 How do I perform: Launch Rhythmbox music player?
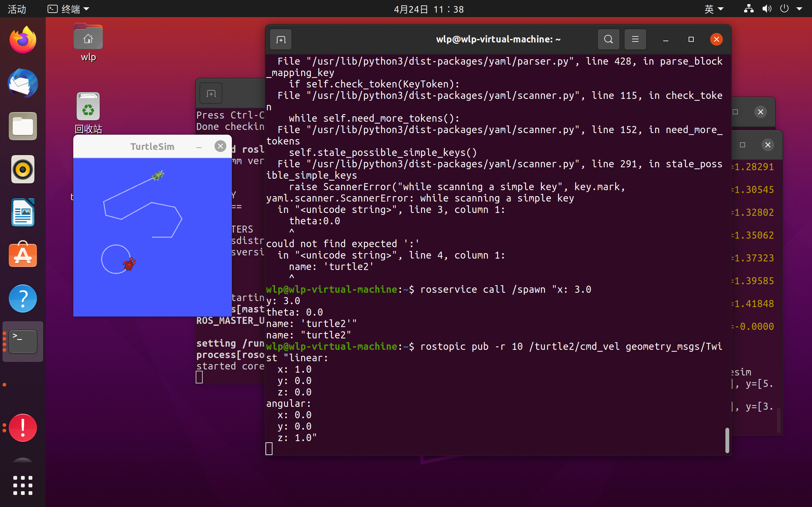(23, 169)
